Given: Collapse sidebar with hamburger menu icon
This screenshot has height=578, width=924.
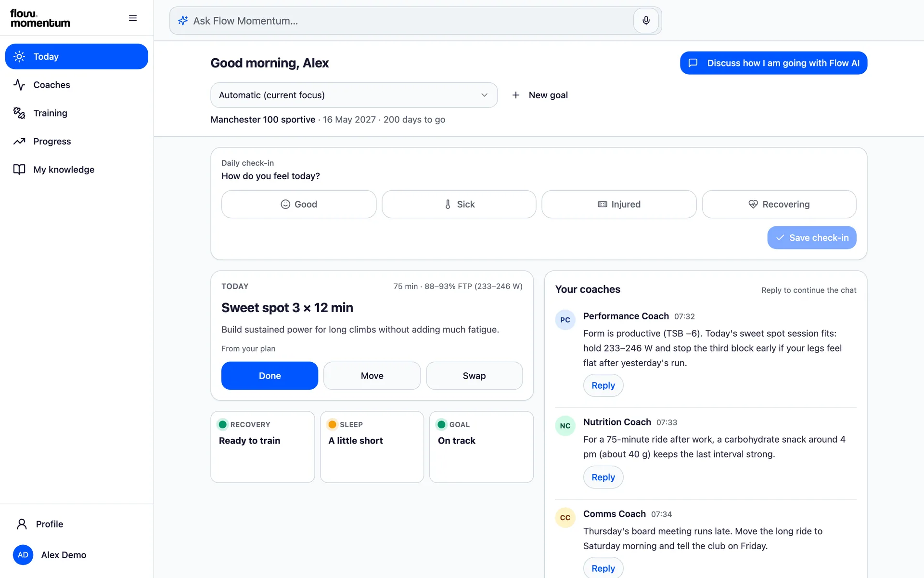Looking at the screenshot, I should tap(133, 18).
